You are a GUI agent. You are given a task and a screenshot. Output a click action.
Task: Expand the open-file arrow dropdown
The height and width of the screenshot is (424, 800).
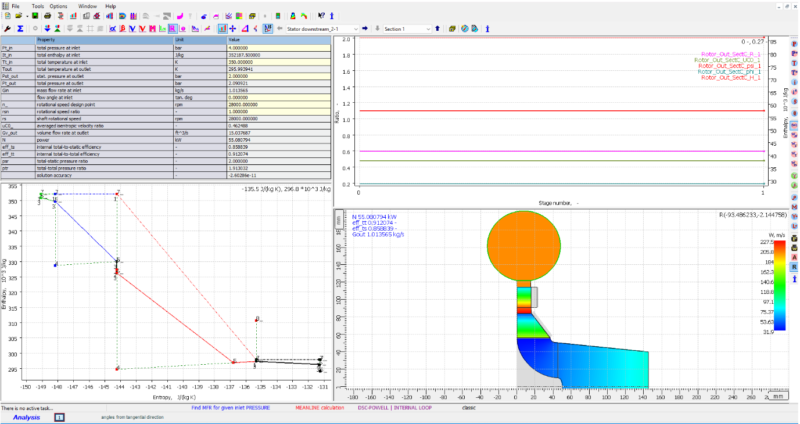coord(27,16)
